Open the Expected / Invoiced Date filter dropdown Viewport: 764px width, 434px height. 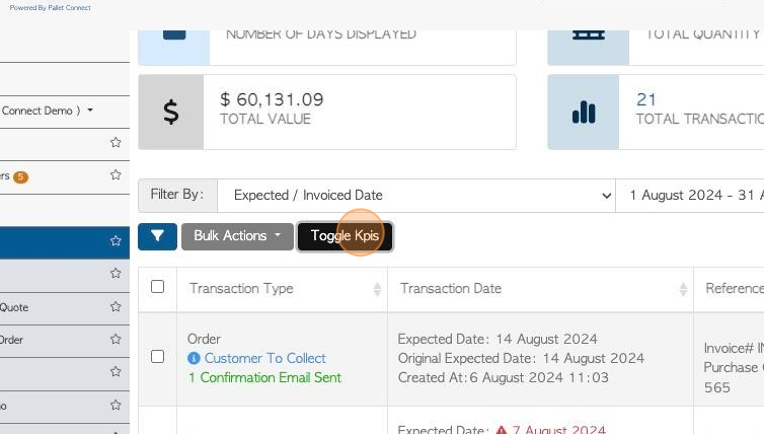click(x=417, y=195)
